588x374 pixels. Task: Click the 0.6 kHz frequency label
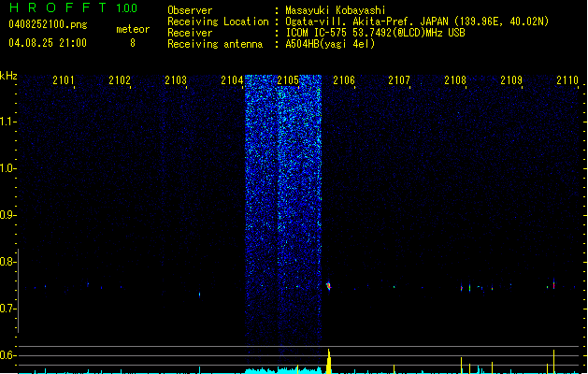pyautogui.click(x=7, y=355)
